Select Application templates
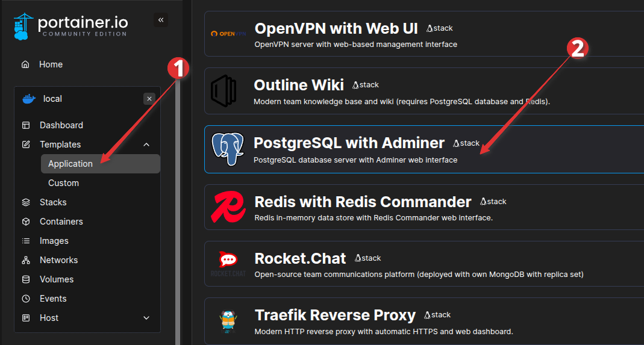Screen dimensions: 644x345 point(101,164)
